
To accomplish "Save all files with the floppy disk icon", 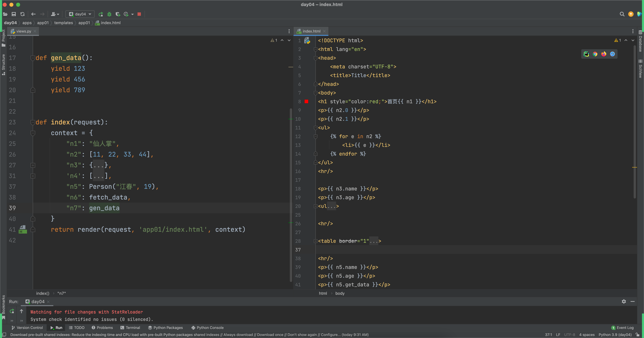I will [x=14, y=14].
